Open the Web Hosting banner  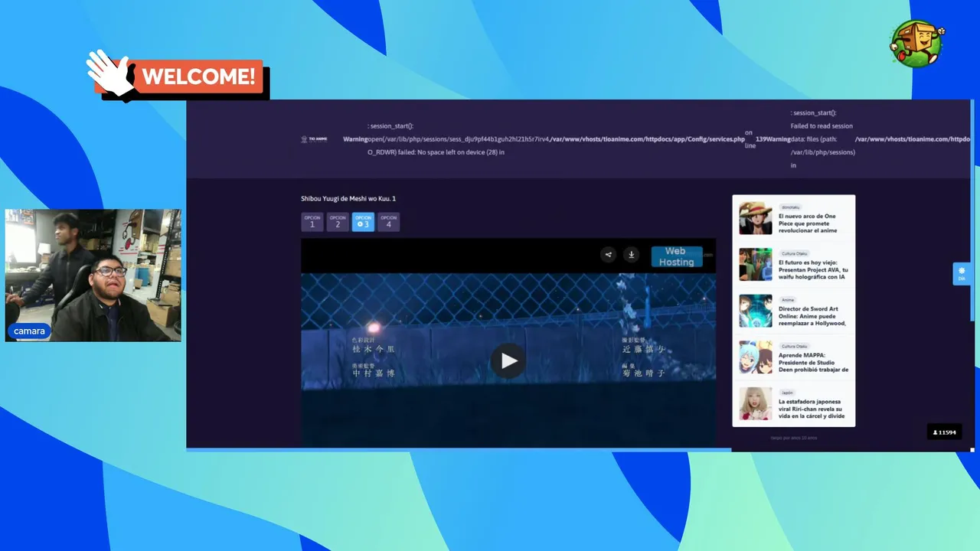click(x=677, y=256)
